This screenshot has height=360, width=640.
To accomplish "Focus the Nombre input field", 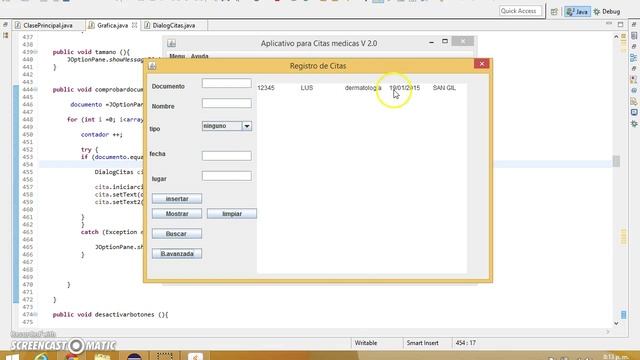I will [227, 103].
